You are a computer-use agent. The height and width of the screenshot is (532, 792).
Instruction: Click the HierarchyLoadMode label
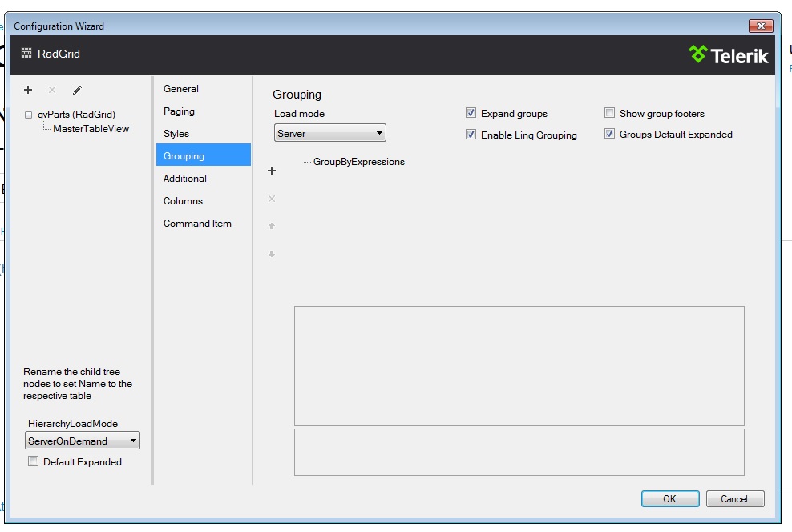pyautogui.click(x=73, y=424)
